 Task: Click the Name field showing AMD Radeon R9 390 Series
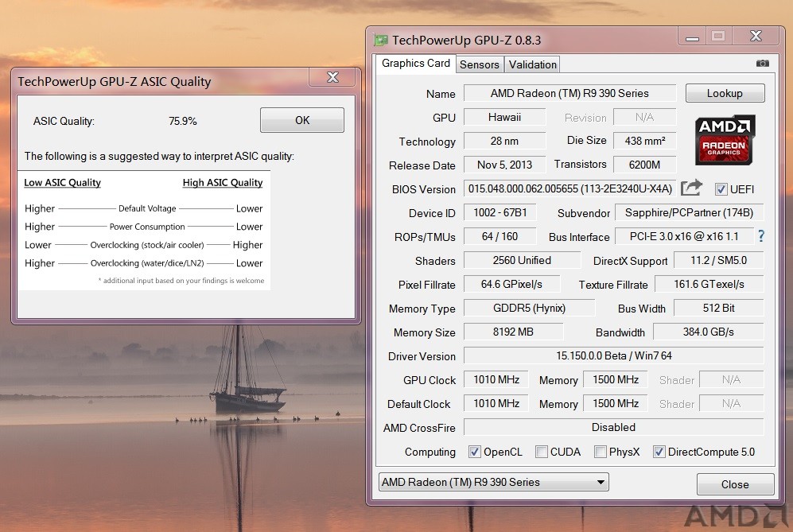tap(570, 93)
